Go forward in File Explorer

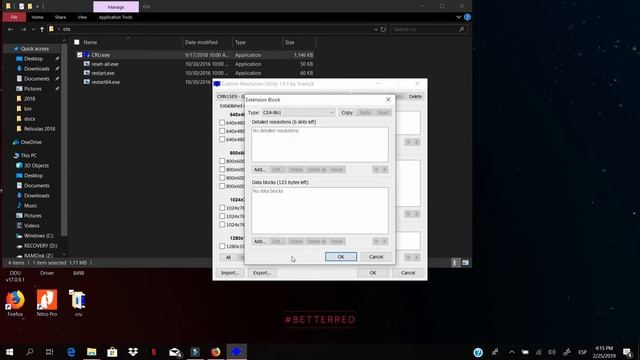pos(23,29)
